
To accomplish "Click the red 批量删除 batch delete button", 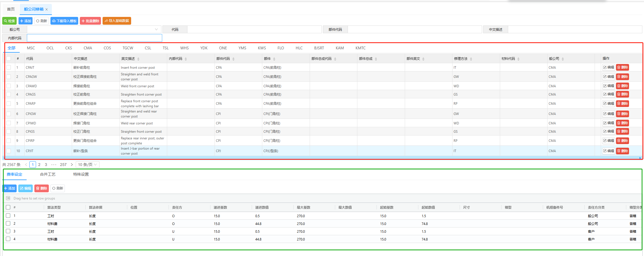I will (90, 21).
